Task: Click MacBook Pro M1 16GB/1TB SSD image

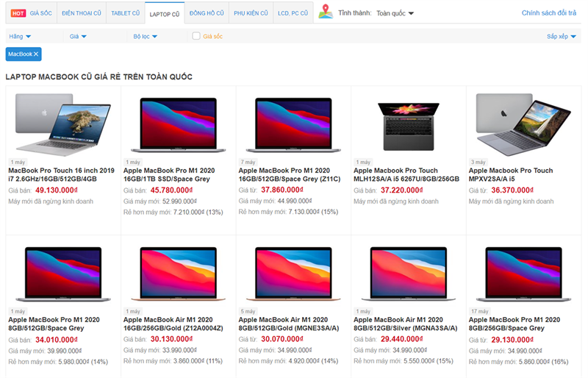Action: (x=178, y=124)
